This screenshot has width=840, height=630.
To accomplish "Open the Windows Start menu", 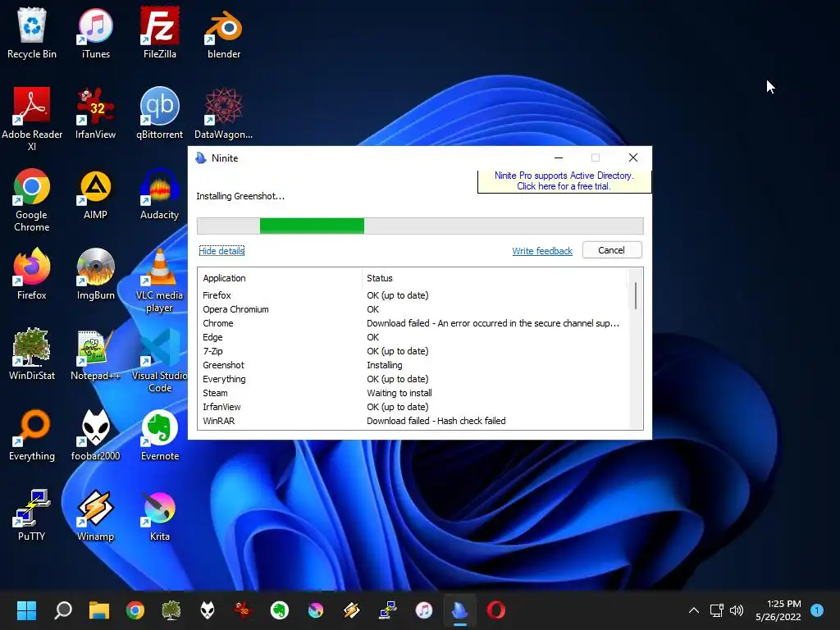I will (x=26, y=610).
